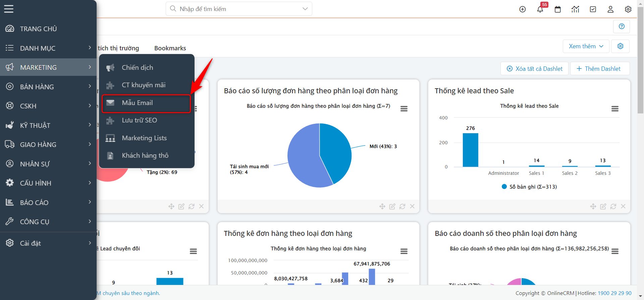The width and height of the screenshot is (644, 300).
Task: Open the chart analytics icon in top bar
Action: tap(575, 9)
